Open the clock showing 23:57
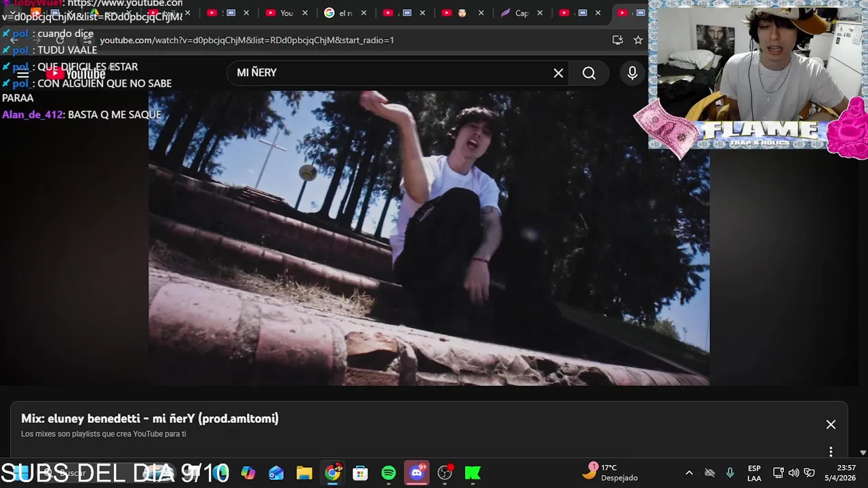The height and width of the screenshot is (488, 868). pyautogui.click(x=840, y=472)
